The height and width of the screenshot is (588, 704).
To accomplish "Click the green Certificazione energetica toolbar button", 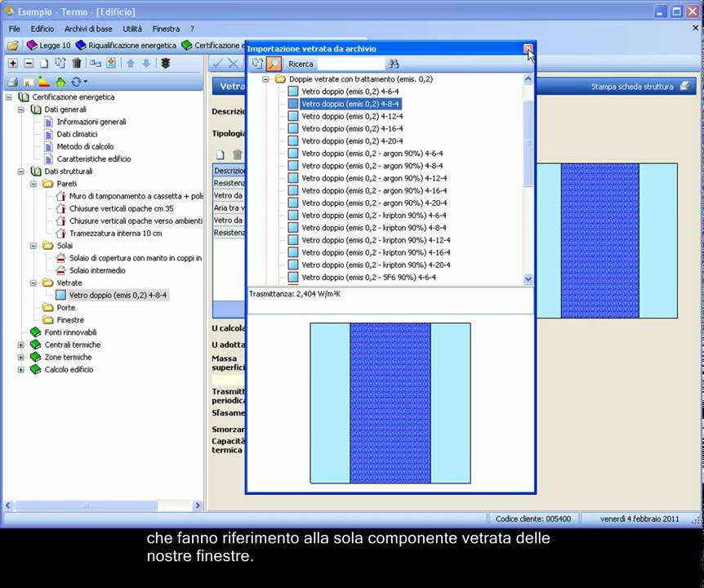I will click(213, 46).
